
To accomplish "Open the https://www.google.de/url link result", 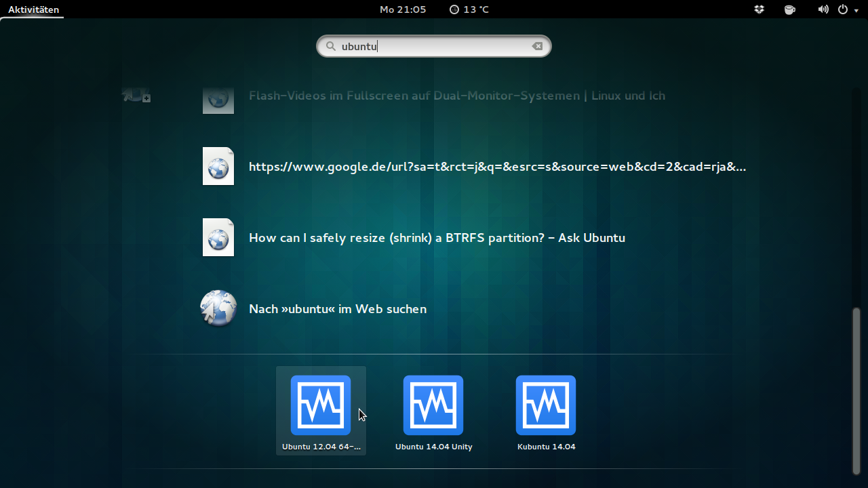I will click(x=498, y=167).
